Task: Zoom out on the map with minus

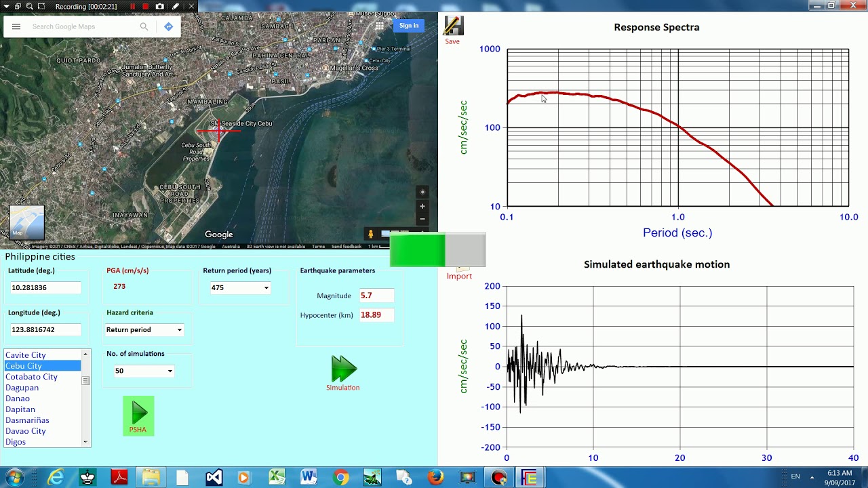Action: pos(422,218)
